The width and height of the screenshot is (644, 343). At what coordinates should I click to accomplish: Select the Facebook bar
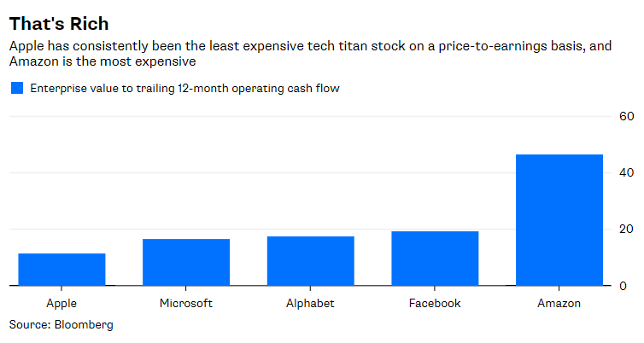[436, 258]
